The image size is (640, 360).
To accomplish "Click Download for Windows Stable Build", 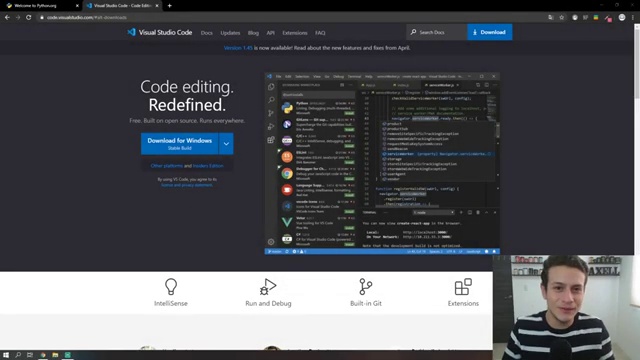I will 180,144.
